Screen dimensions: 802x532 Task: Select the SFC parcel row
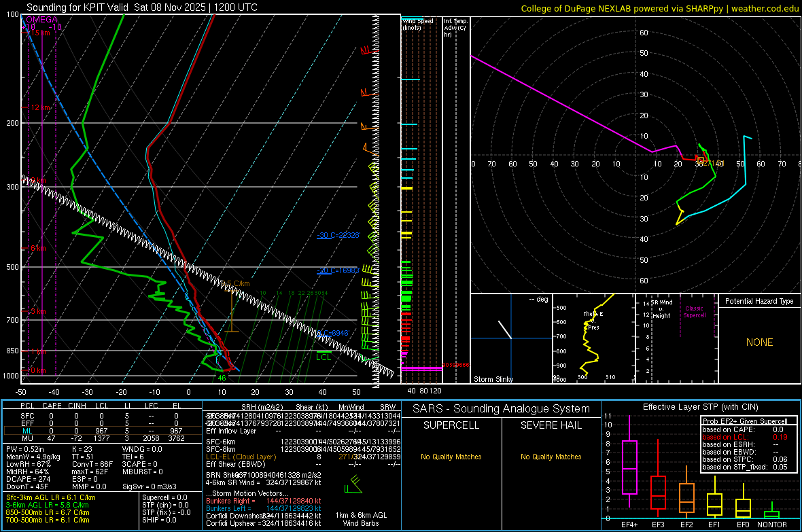tap(102, 416)
